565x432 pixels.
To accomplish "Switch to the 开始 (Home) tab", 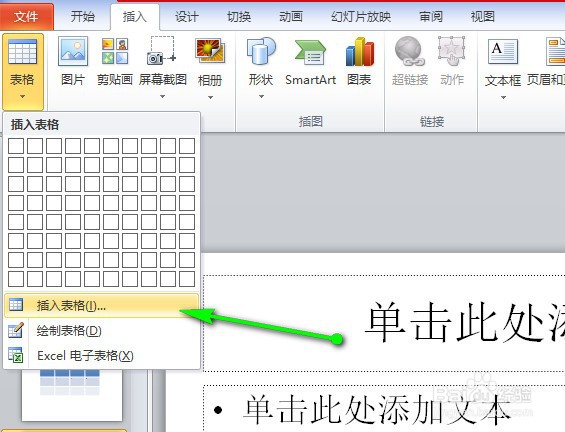I will pos(83,17).
